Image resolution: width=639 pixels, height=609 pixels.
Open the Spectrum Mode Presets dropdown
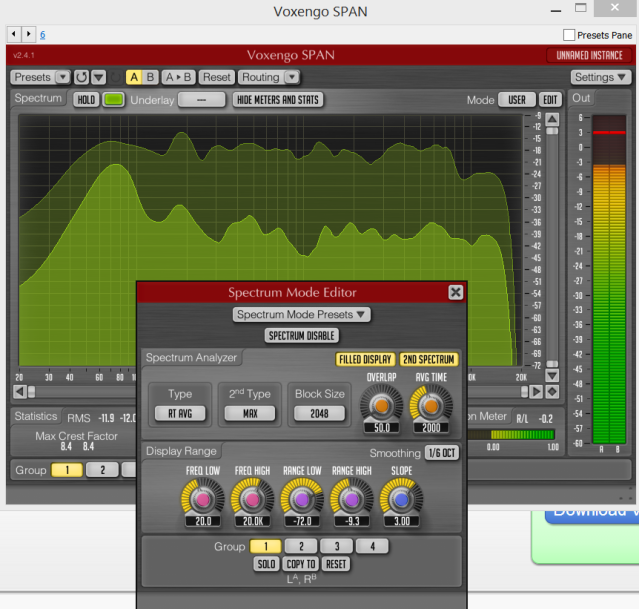pyautogui.click(x=301, y=314)
